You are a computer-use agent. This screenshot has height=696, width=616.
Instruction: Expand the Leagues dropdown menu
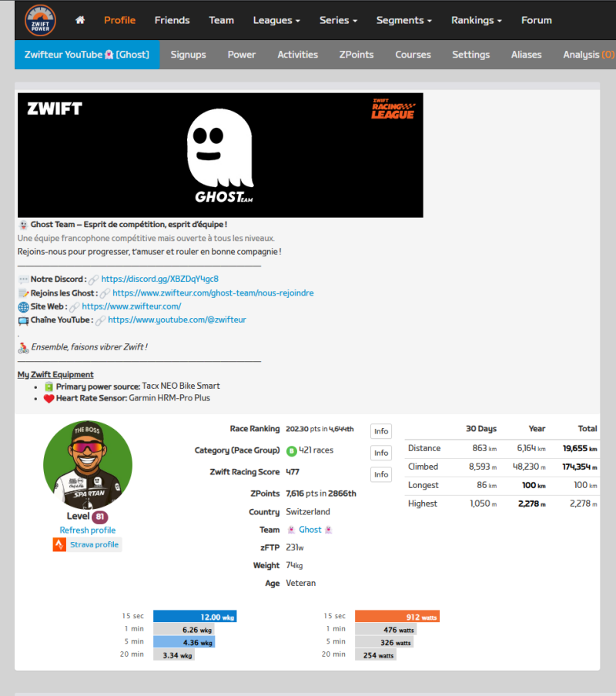click(276, 21)
